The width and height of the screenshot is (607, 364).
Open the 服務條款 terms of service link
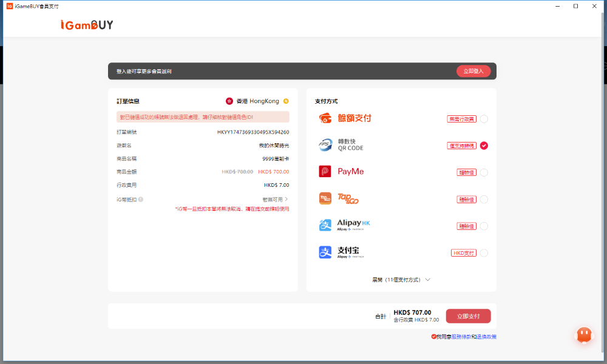(461, 337)
